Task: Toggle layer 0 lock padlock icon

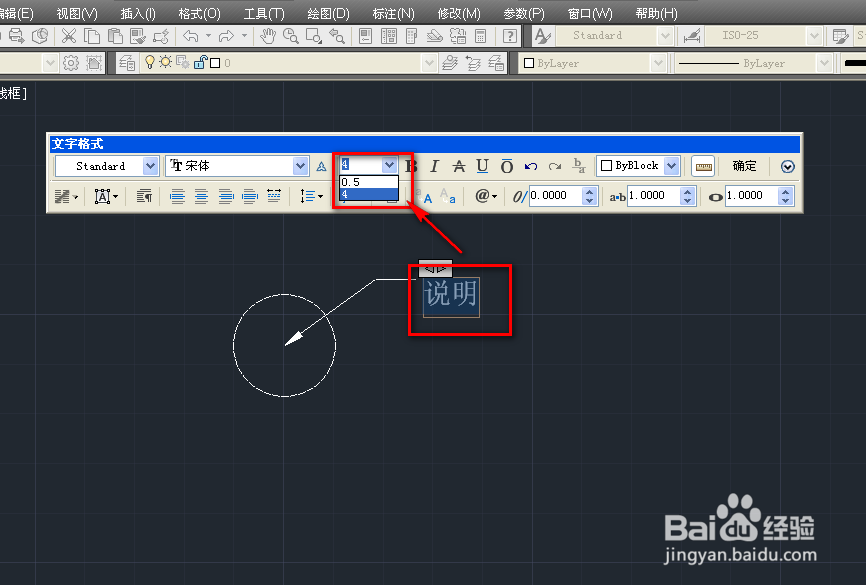Action: (x=200, y=62)
